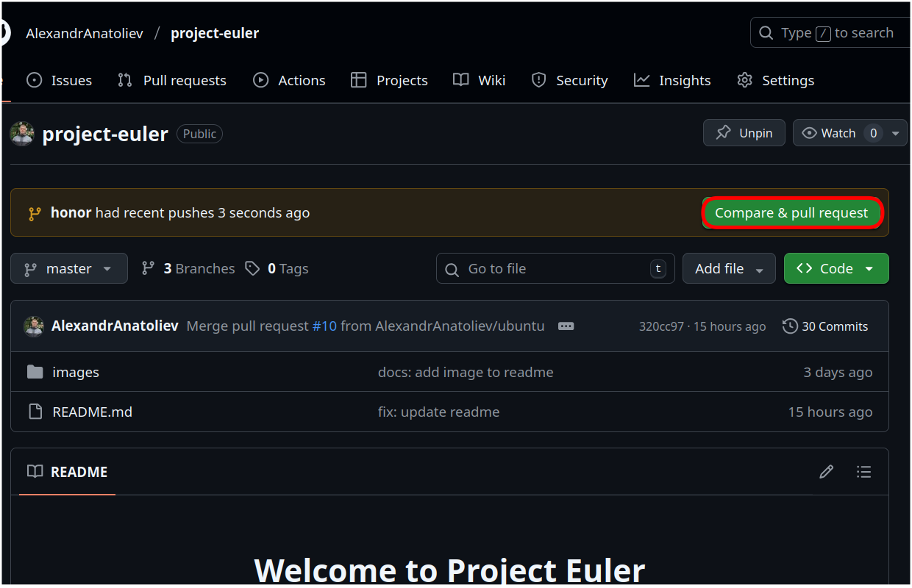This screenshot has height=588, width=912.
Task: Unpin the repository
Action: [744, 133]
